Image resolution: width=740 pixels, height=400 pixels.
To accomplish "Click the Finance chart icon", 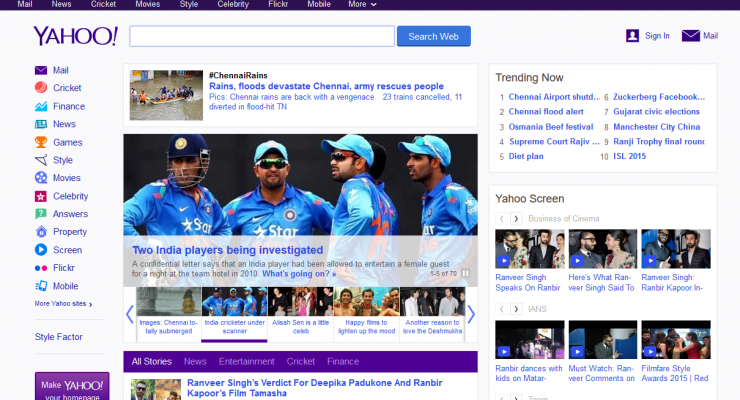I will coord(41,106).
